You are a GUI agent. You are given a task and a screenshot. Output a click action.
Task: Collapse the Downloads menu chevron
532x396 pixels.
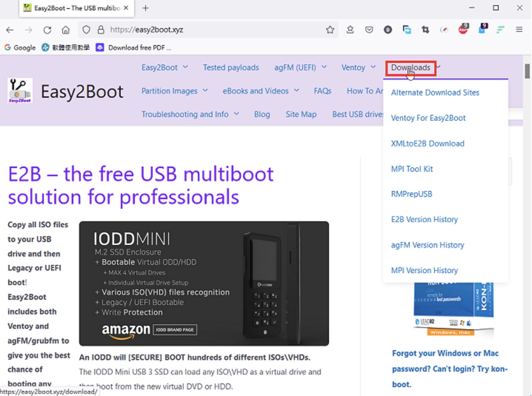(438, 67)
